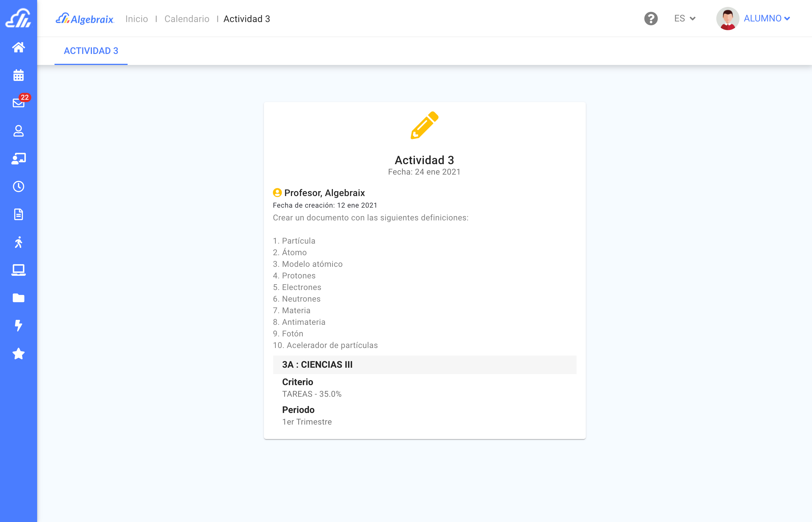Select the ACTIVIDAD 3 tab
The height and width of the screenshot is (522, 812).
click(91, 51)
